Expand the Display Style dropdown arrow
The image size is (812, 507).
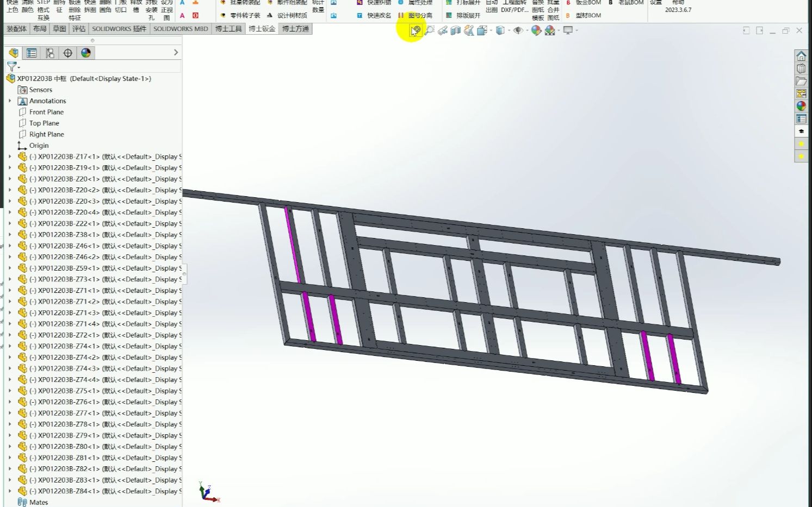tap(509, 31)
